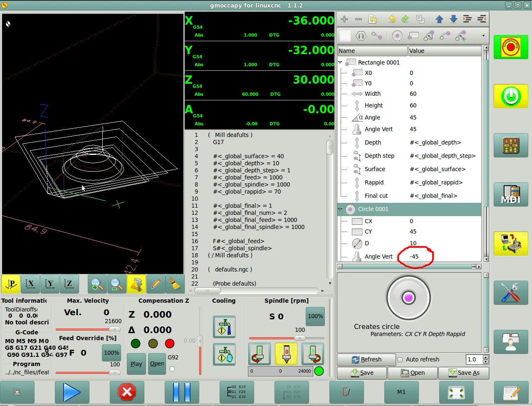Collapse the Circle 0001 tree node

pos(340,209)
